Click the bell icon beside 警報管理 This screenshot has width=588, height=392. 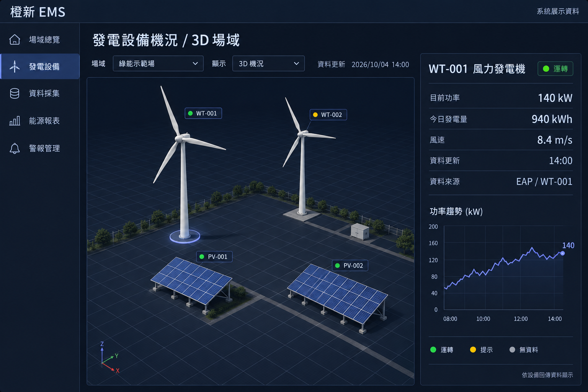(15, 149)
